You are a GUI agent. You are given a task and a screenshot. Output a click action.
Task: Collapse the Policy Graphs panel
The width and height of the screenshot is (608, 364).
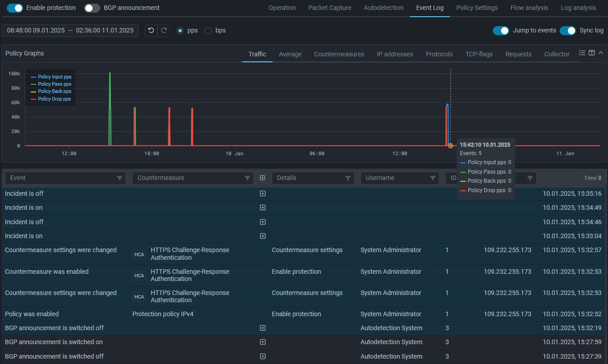(601, 53)
